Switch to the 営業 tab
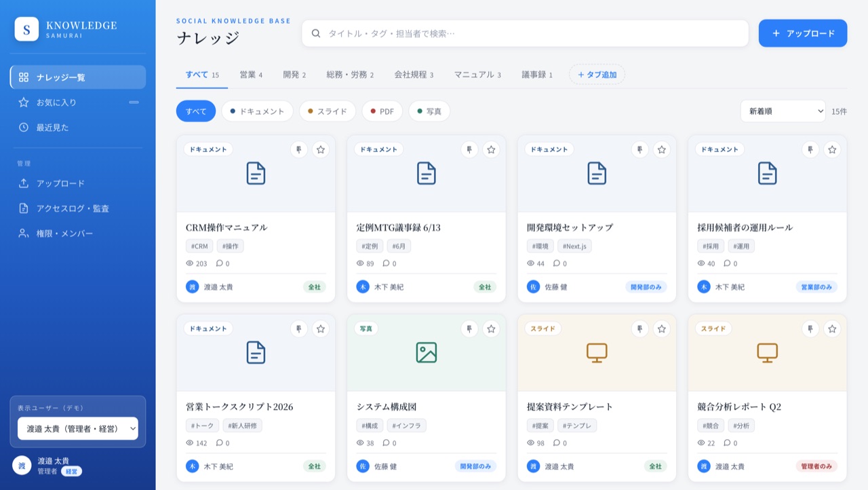This screenshot has width=868, height=490. coord(251,75)
